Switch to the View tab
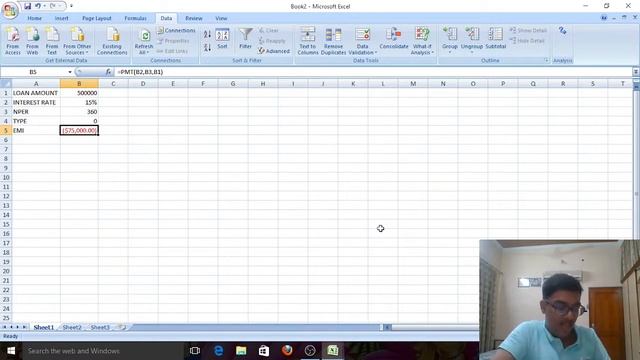Image resolution: width=640 pixels, height=360 pixels. click(221, 18)
